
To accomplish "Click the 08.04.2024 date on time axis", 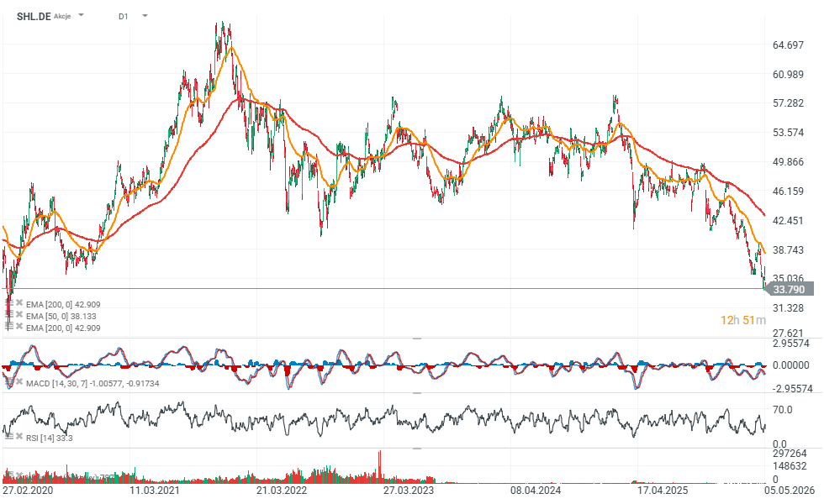I will (536, 491).
